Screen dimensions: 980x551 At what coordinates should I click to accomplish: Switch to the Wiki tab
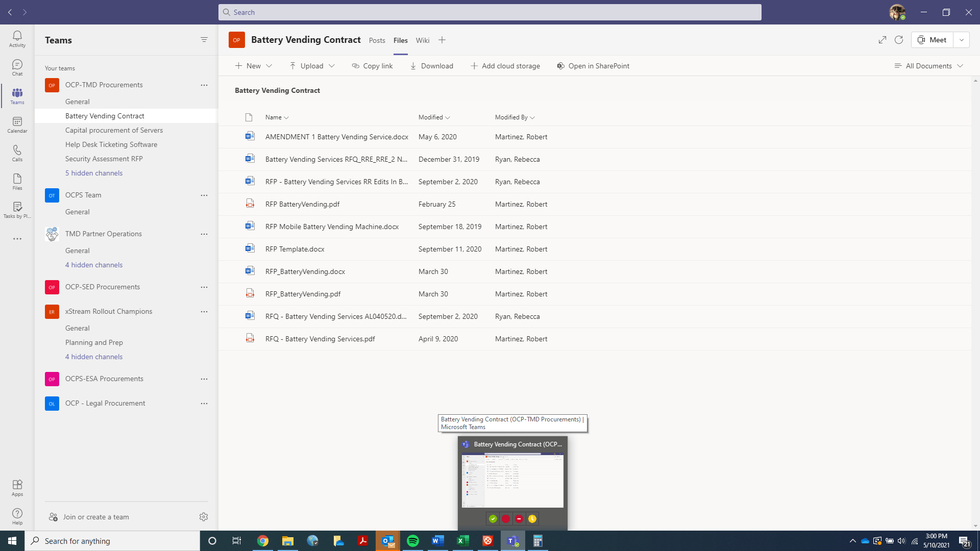coord(422,40)
